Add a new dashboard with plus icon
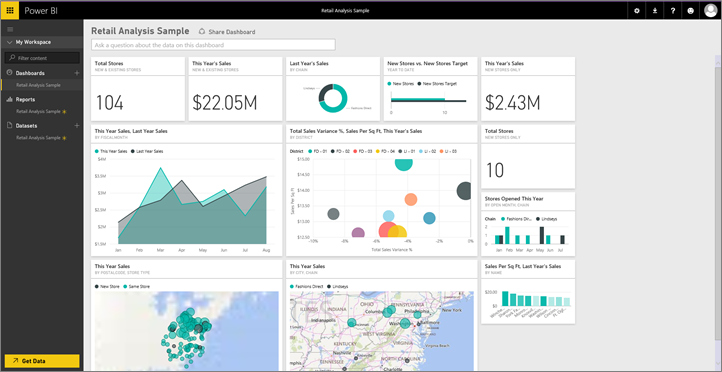This screenshot has width=722, height=372. [77, 73]
